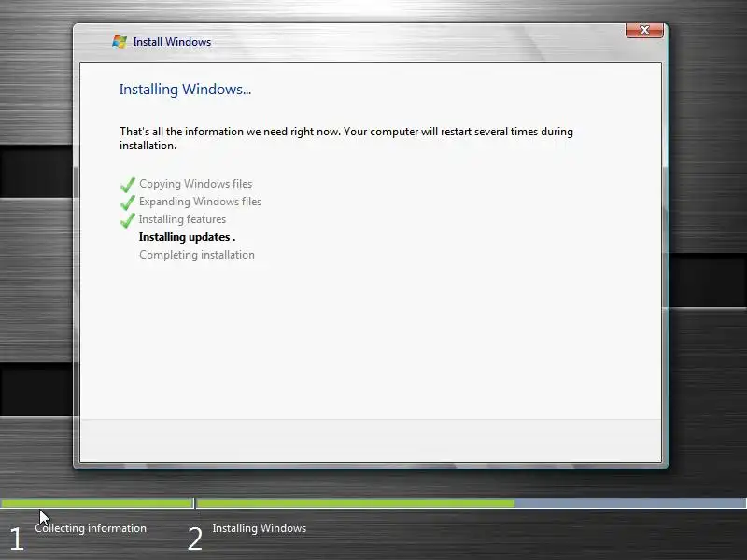Click the checkmark next to Installing features
The image size is (747, 560).
coord(128,220)
